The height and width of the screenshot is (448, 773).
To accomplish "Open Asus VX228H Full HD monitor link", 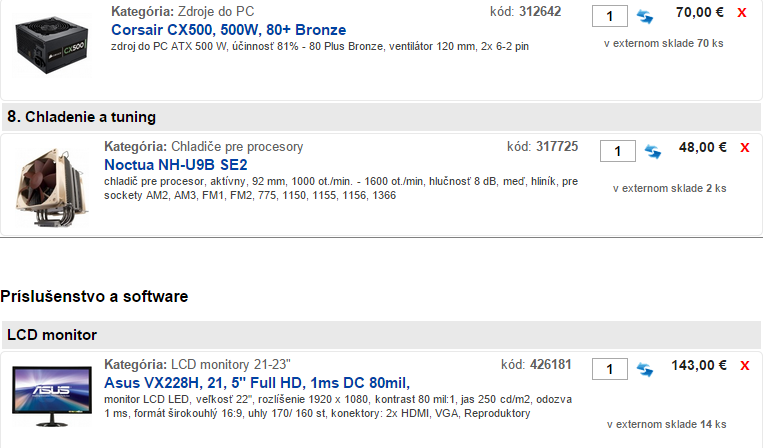I will pyautogui.click(x=257, y=382).
